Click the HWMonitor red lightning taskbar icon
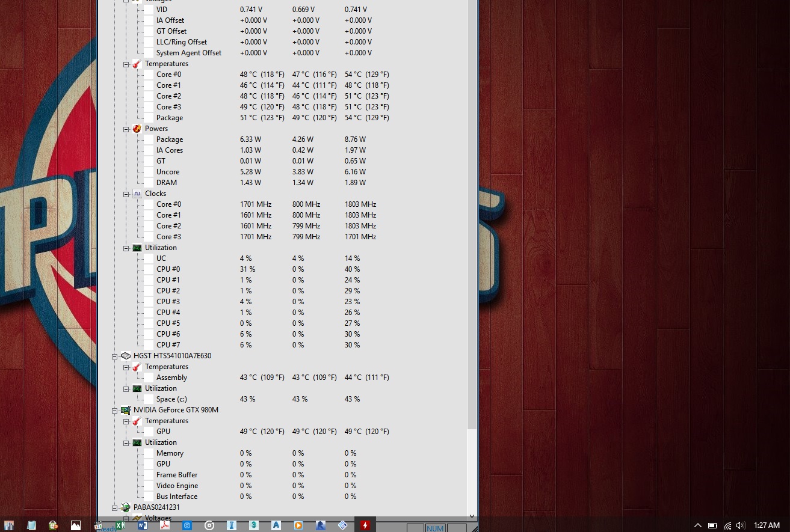790x532 pixels. coord(365,525)
